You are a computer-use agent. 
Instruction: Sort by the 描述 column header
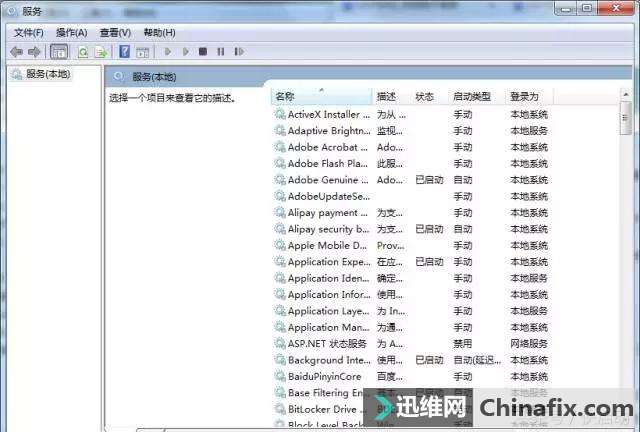(x=391, y=96)
